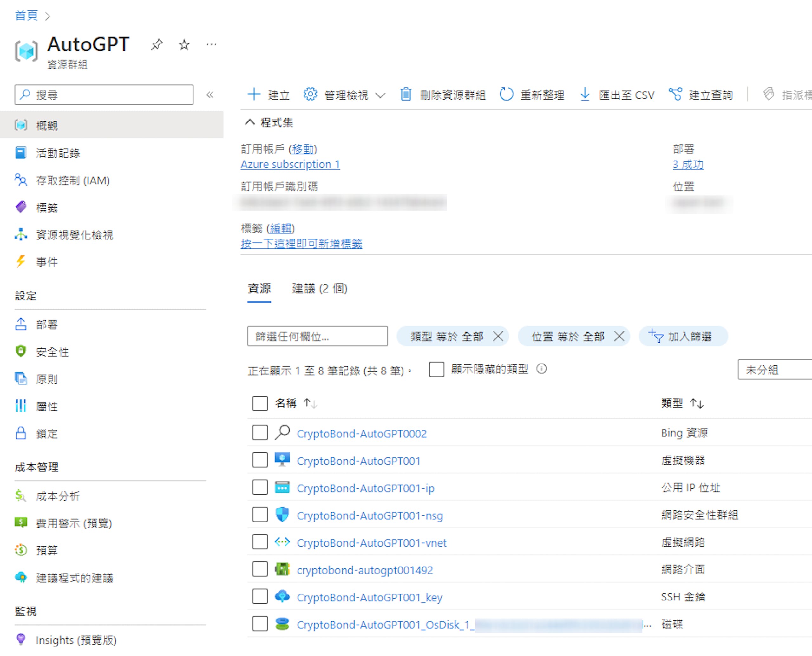The width and height of the screenshot is (812, 656).
Task: Remove the 位置 等於 全部 filter
Action: tap(619, 336)
